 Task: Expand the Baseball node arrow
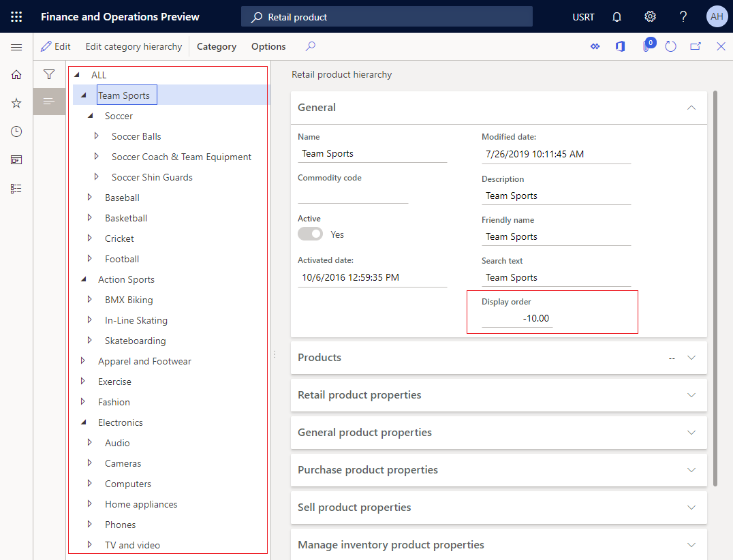(90, 198)
